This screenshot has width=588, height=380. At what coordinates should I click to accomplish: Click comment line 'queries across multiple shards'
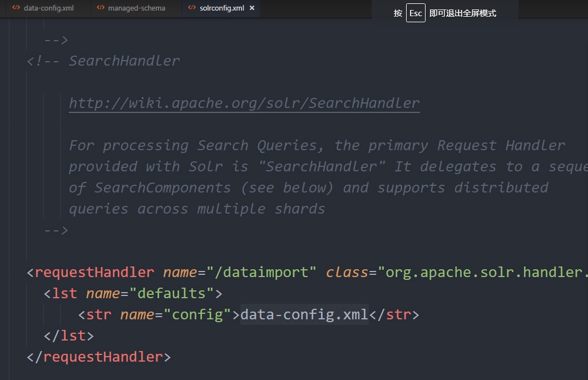point(197,209)
